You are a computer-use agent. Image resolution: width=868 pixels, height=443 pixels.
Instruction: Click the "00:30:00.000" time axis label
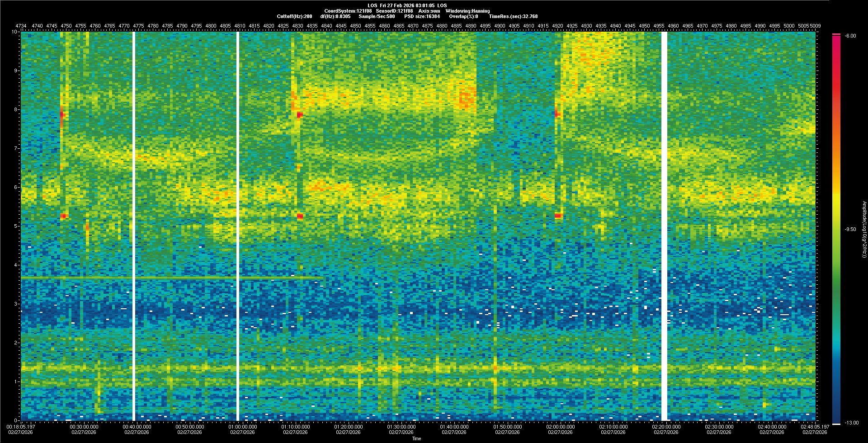point(84,426)
